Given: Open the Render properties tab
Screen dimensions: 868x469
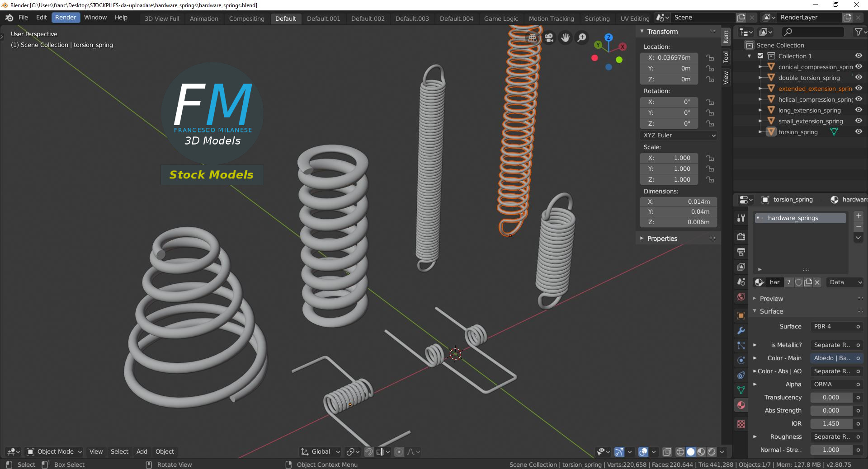Looking at the screenshot, I should [x=741, y=237].
